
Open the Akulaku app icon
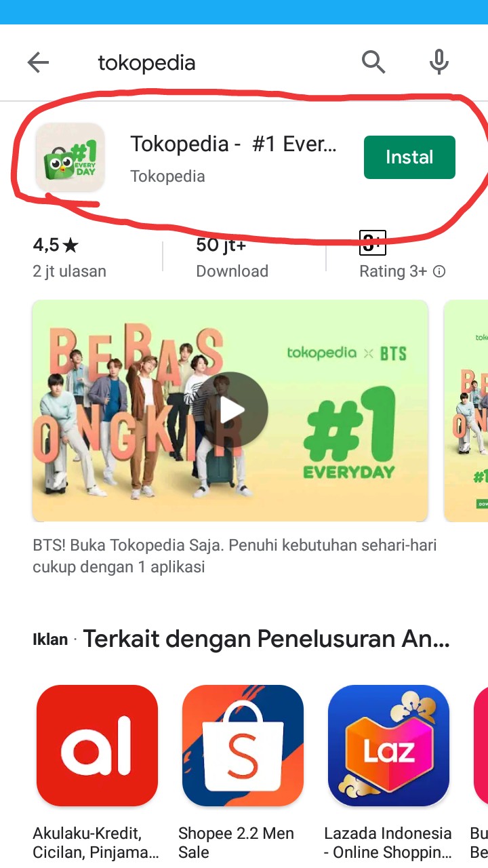coord(97,745)
